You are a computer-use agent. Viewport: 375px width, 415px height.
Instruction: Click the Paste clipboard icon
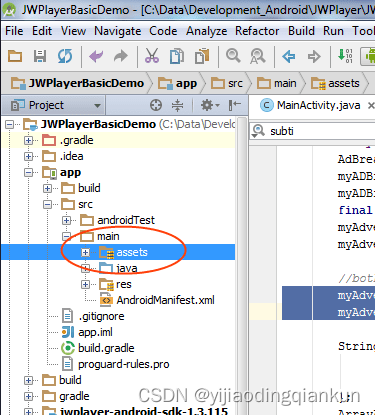[202, 56]
